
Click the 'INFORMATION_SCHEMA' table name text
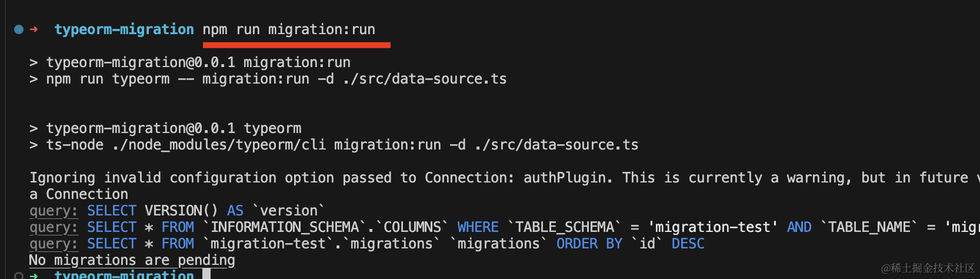(285, 227)
